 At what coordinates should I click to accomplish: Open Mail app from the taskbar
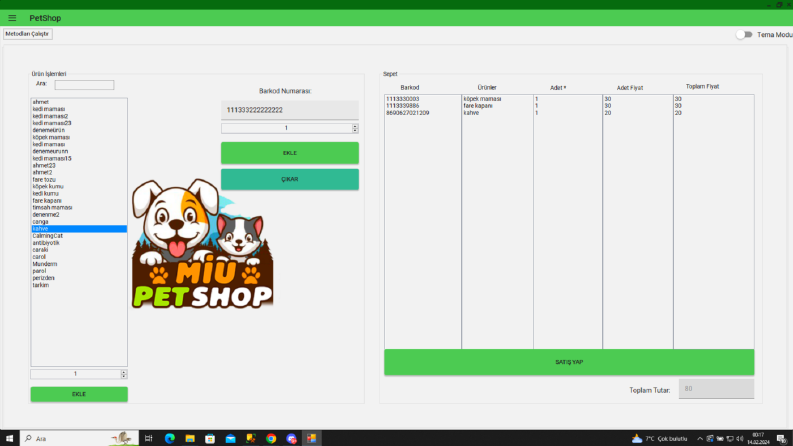(x=231, y=438)
